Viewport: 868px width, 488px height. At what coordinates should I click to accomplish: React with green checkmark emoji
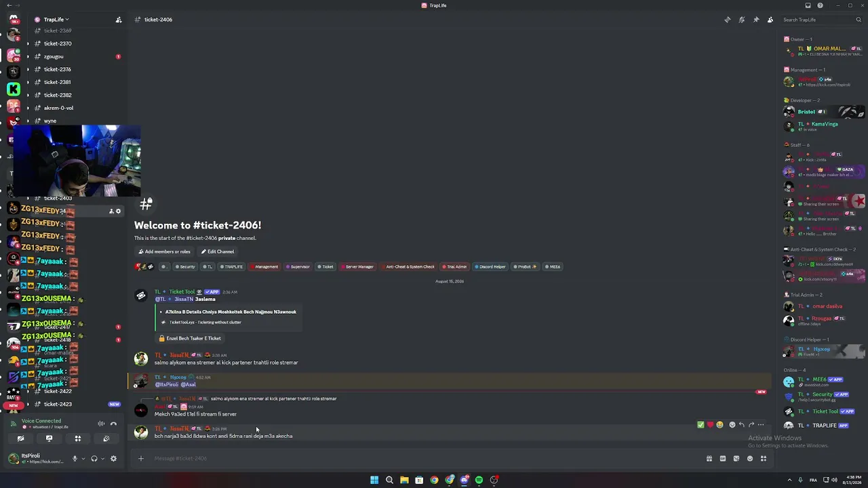(701, 425)
